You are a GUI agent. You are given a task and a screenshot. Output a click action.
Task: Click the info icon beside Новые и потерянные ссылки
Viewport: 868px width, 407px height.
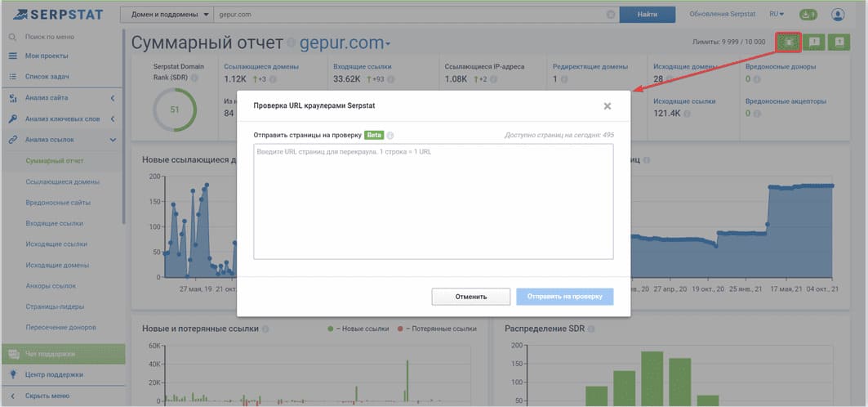coord(265,329)
